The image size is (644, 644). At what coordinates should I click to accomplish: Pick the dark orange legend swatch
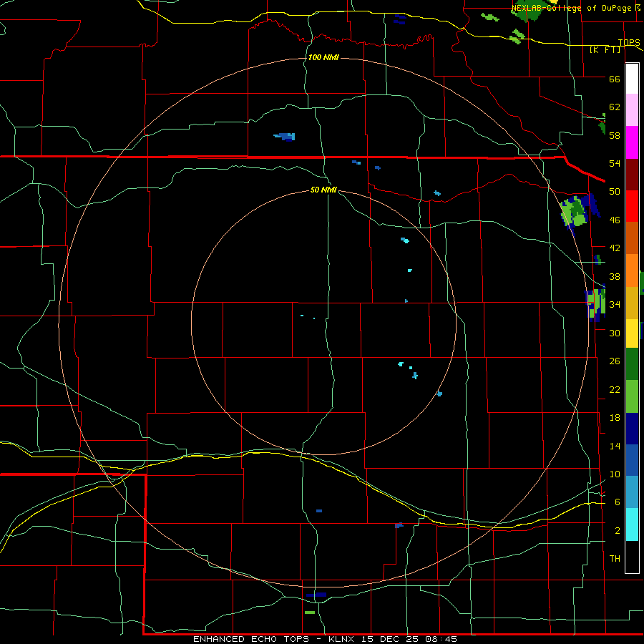point(632,238)
